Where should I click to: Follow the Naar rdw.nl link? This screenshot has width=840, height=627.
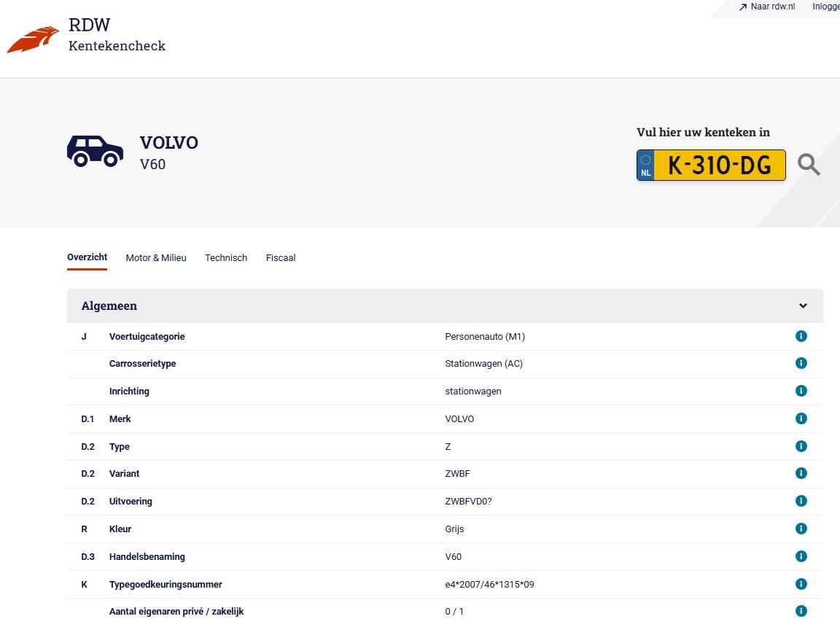(x=767, y=7)
